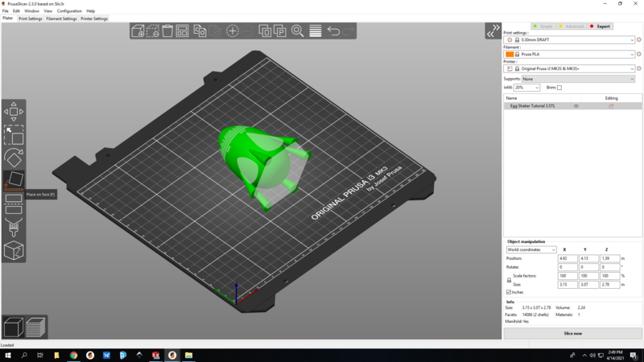Select the Place on face tool
644x362 pixels.
tap(14, 181)
